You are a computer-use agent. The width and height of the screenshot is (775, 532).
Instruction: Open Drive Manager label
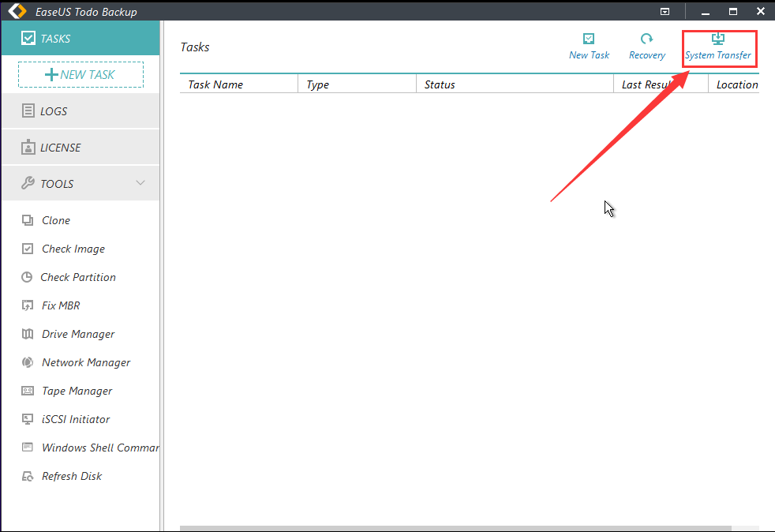click(x=78, y=334)
